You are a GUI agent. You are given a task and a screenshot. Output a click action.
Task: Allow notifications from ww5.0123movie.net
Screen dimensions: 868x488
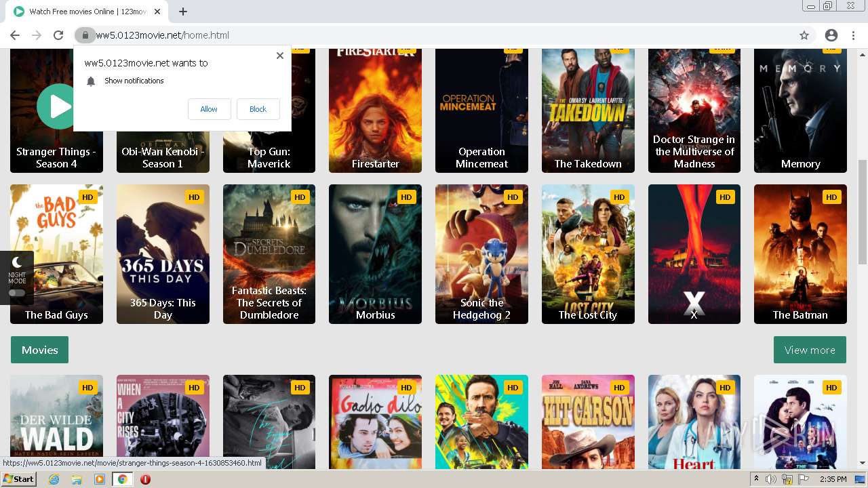point(209,109)
